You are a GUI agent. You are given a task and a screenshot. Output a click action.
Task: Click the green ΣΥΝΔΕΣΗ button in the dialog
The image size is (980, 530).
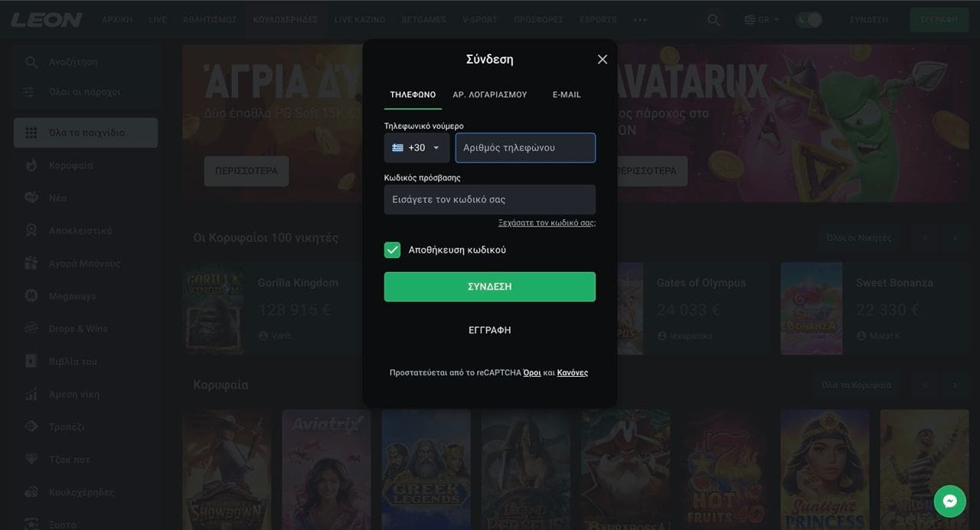point(490,286)
